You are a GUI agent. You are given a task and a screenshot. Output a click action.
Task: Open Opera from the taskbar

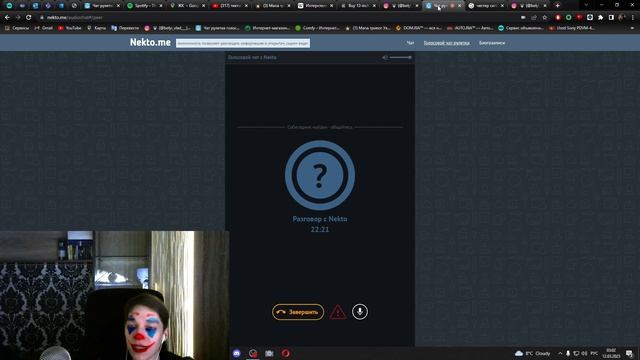285,353
